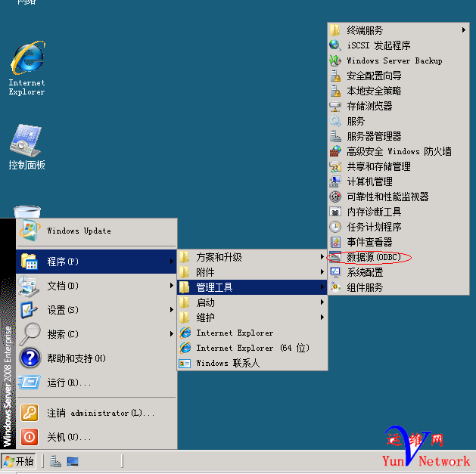Select 管理工具 in the programs menu
The width and height of the screenshot is (476, 474).
[x=252, y=287]
